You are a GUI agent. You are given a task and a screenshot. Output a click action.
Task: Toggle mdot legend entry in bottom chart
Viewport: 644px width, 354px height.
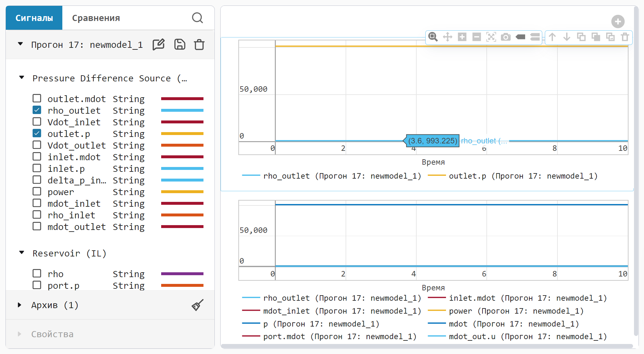(503, 324)
